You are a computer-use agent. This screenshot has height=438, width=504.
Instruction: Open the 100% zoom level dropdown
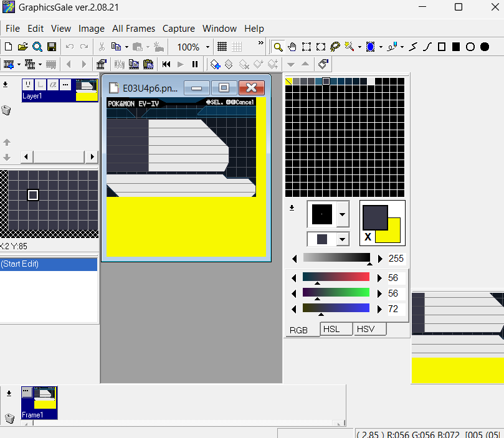click(x=207, y=47)
